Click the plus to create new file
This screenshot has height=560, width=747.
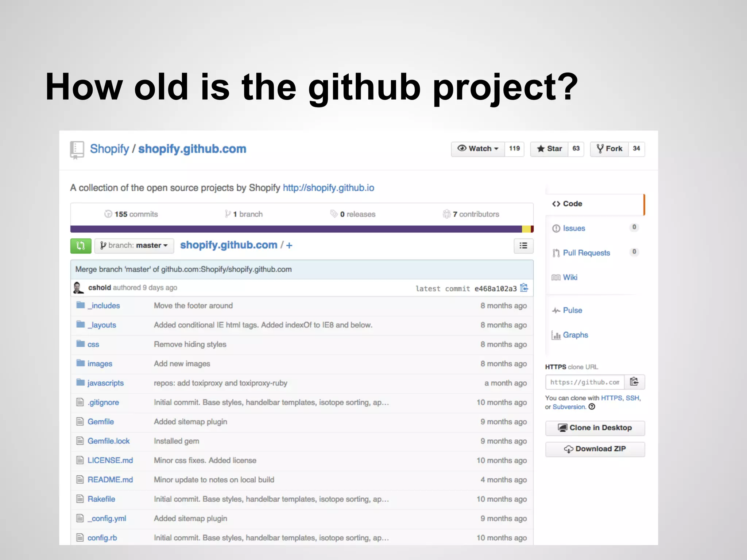pyautogui.click(x=289, y=245)
